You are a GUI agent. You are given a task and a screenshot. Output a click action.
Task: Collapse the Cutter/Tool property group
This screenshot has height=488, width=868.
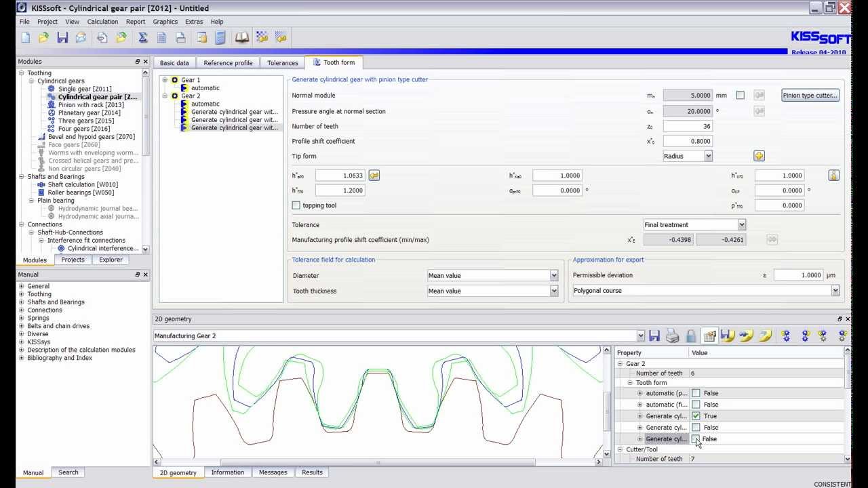[x=620, y=449]
